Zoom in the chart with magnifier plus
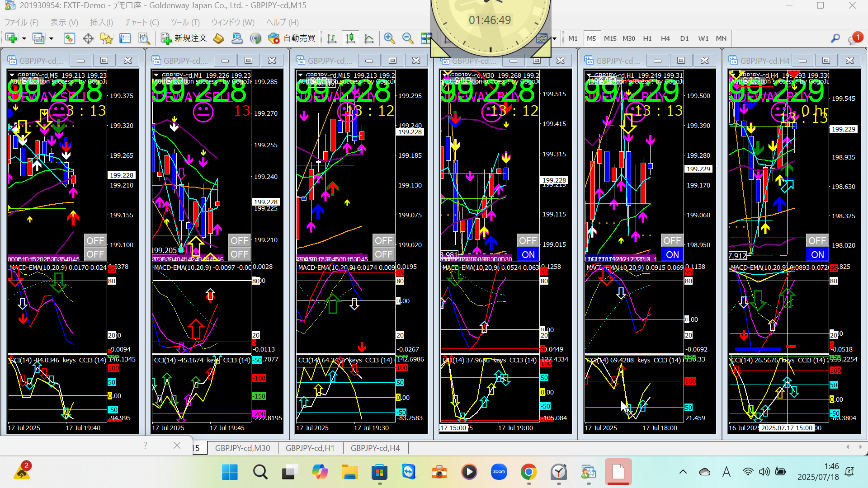This screenshot has width=868, height=488. click(x=389, y=38)
